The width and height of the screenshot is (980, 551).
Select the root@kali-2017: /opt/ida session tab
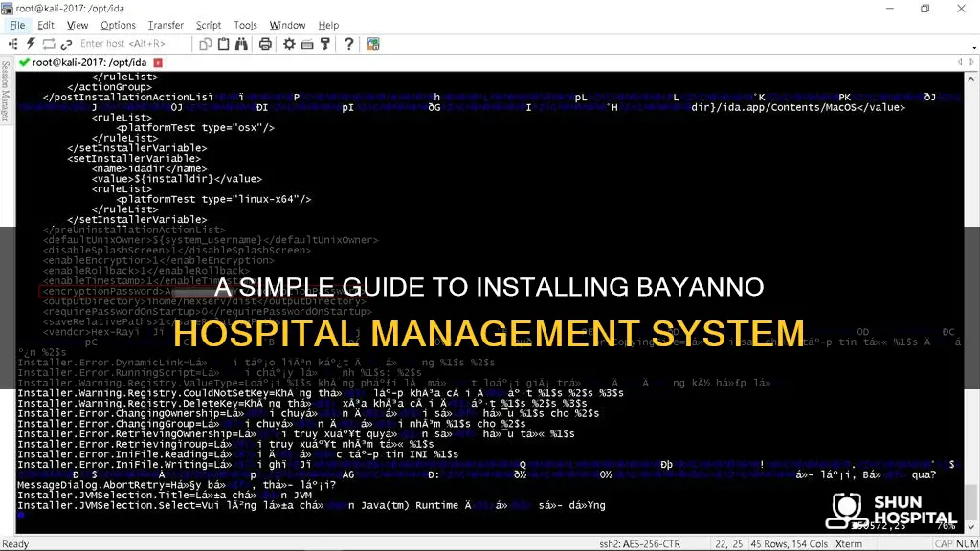pos(89,62)
